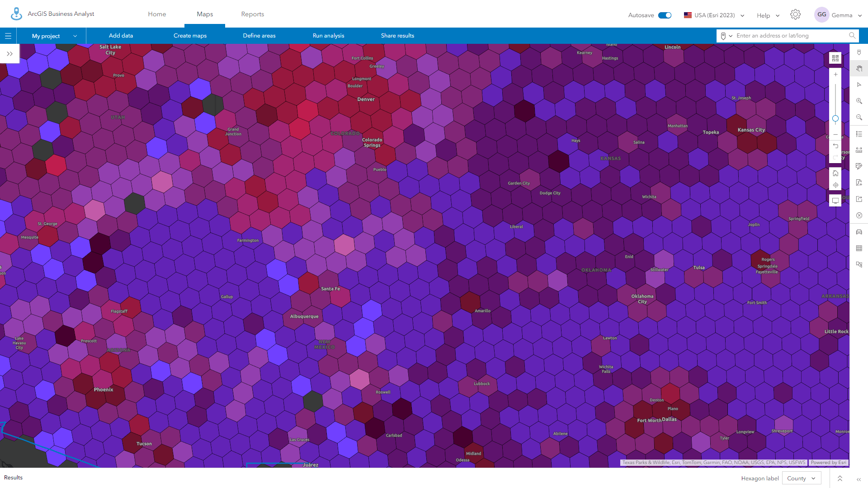Open the Hexagon label County dropdown
Viewport: 868px width, 488px height.
pos(801,478)
